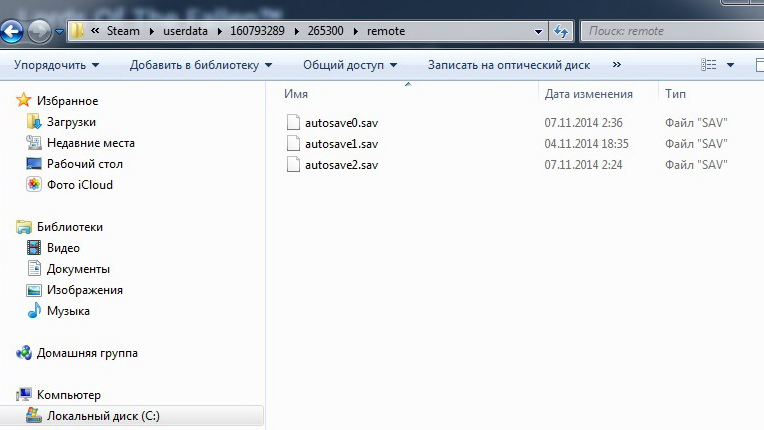
Task: Click the refresh button beside address bar
Action: pyautogui.click(x=561, y=31)
